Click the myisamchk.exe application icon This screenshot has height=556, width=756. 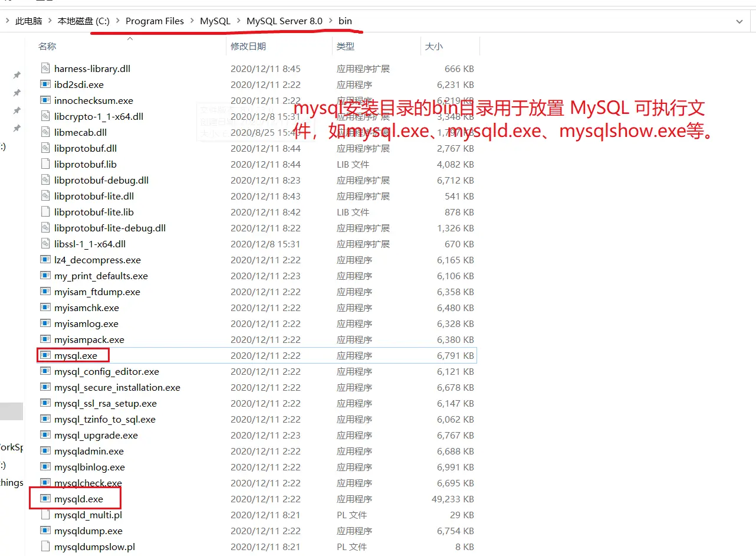tap(45, 308)
